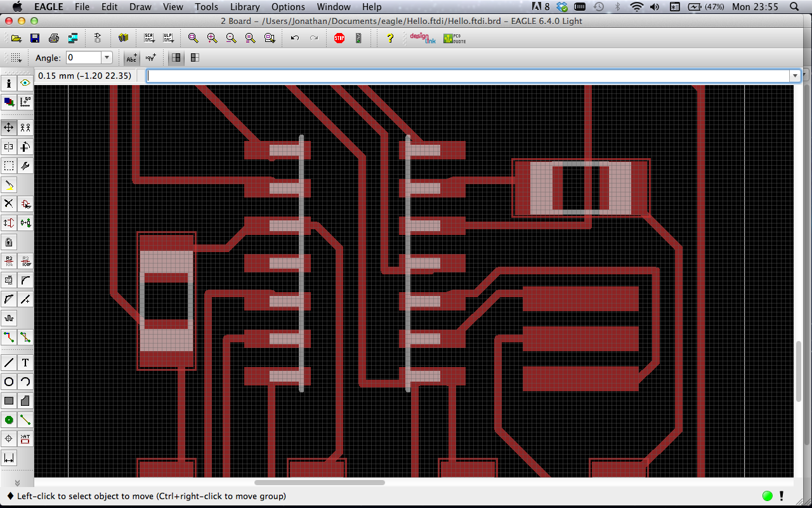Select the Rotate tool
Screen dimensions: 812x508
(25, 147)
